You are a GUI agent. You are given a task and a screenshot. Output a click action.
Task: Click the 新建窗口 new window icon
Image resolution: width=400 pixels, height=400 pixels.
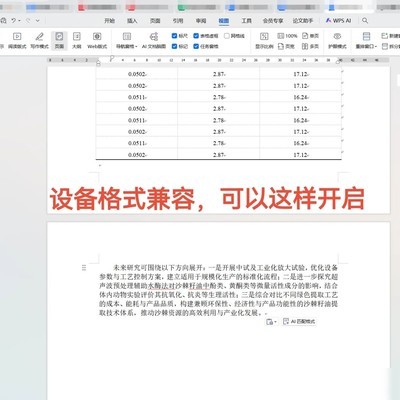coord(384,36)
